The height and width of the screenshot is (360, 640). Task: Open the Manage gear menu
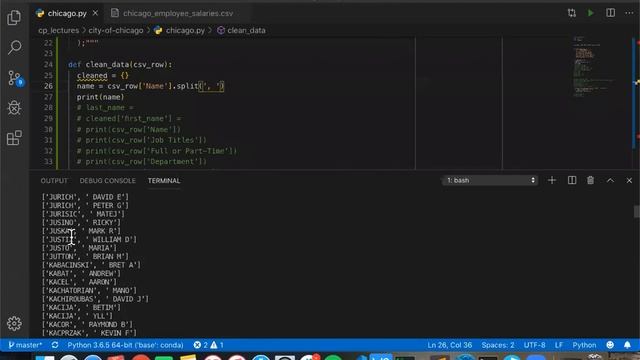[x=14, y=323]
